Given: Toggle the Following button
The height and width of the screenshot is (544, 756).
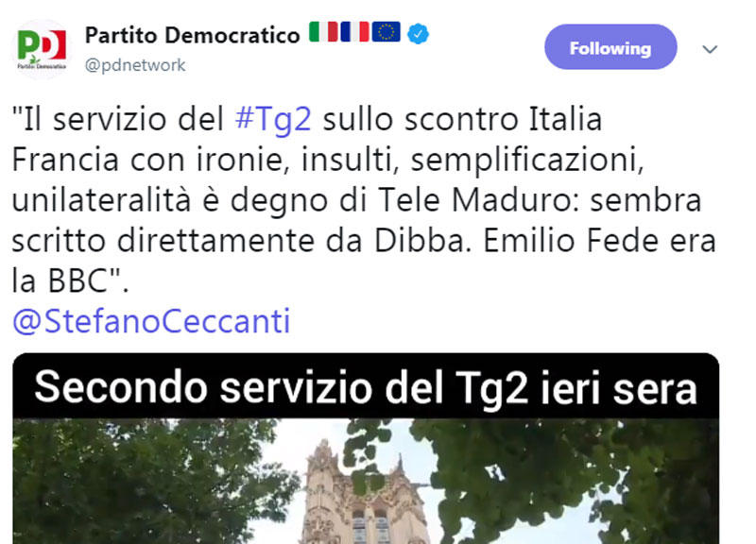Looking at the screenshot, I should [610, 47].
